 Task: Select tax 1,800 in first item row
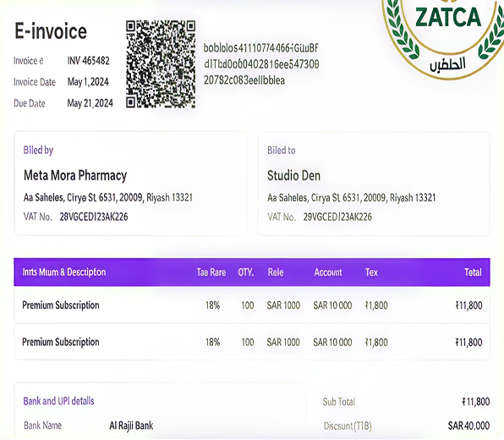[x=376, y=305]
